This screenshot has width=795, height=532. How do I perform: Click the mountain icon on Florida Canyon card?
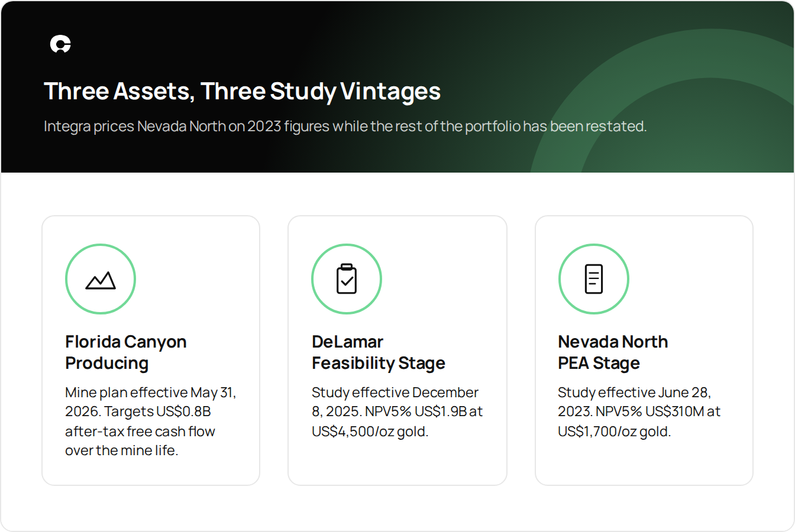[x=101, y=280]
